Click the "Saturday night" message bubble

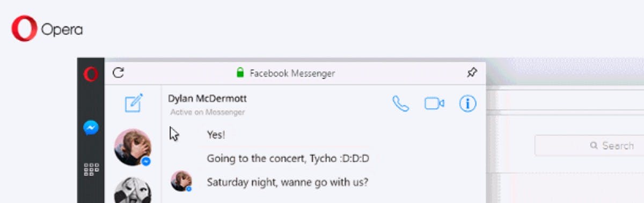(x=287, y=182)
